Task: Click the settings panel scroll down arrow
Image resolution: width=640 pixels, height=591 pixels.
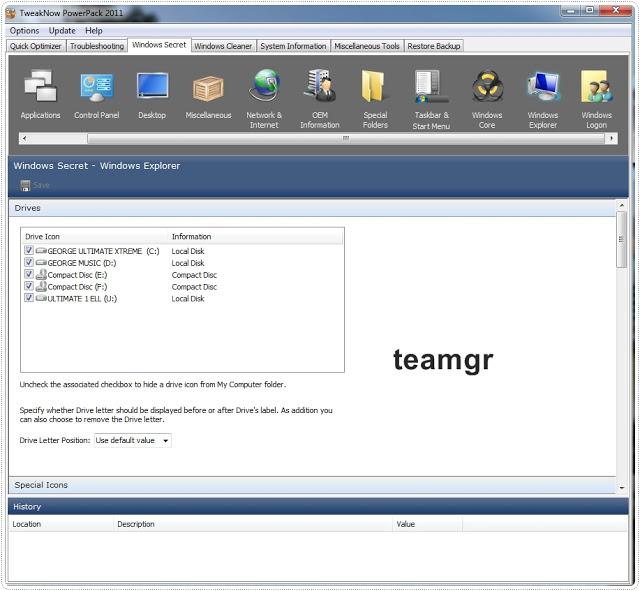Action: (621, 488)
